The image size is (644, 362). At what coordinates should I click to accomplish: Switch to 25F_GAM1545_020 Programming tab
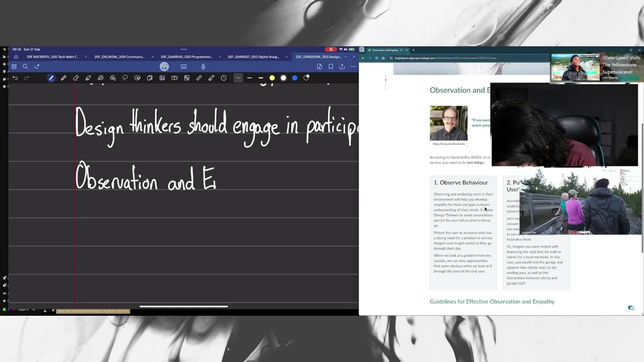coord(187,57)
